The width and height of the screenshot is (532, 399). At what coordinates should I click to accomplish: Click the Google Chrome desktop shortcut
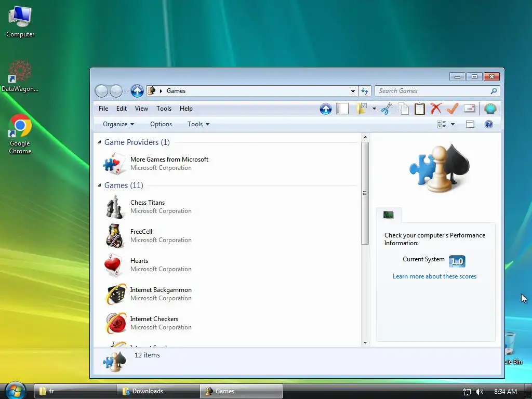[x=20, y=135]
